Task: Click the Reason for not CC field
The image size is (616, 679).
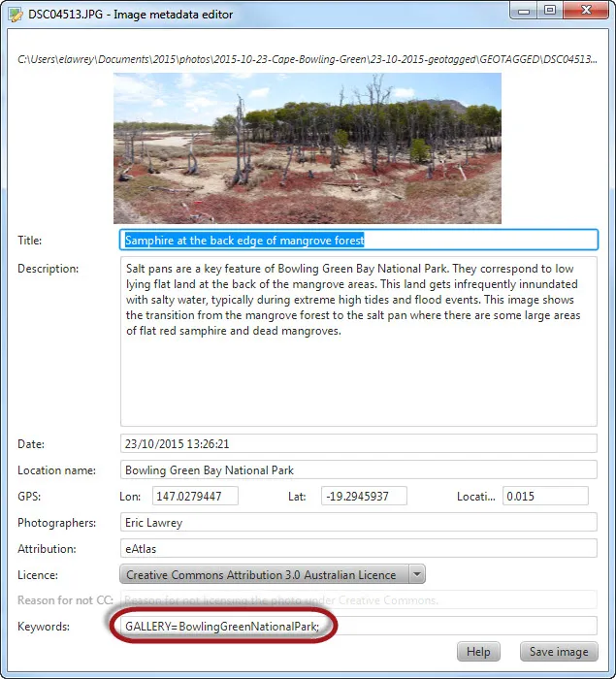Action: pos(359,600)
